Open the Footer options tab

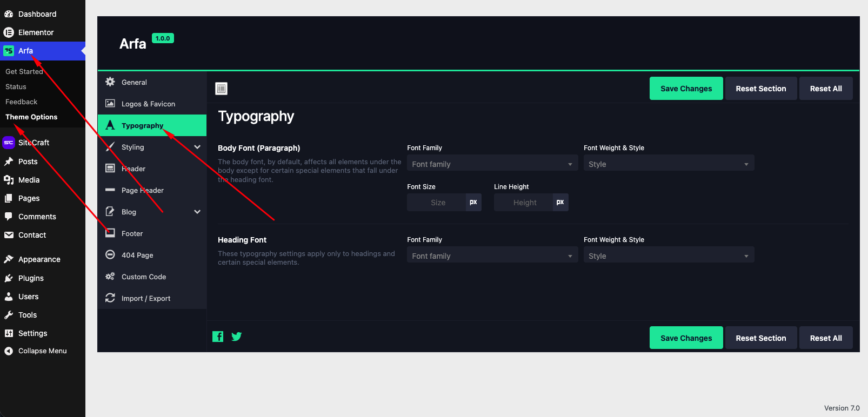(152, 233)
